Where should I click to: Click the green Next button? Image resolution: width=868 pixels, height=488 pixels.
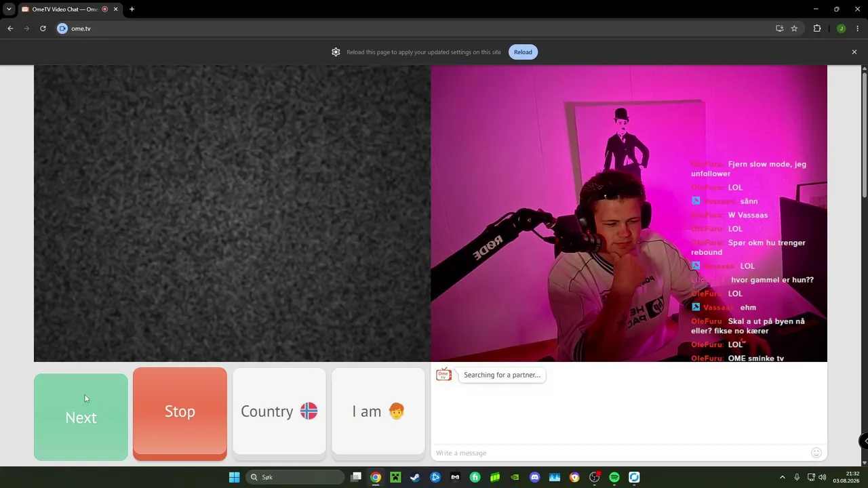81,417
